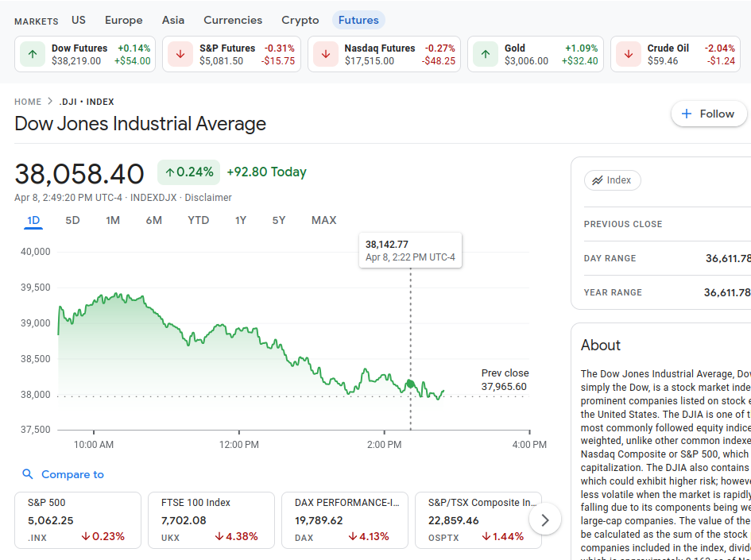The width and height of the screenshot is (751, 560).
Task: Click the Index chip button
Action: point(612,180)
